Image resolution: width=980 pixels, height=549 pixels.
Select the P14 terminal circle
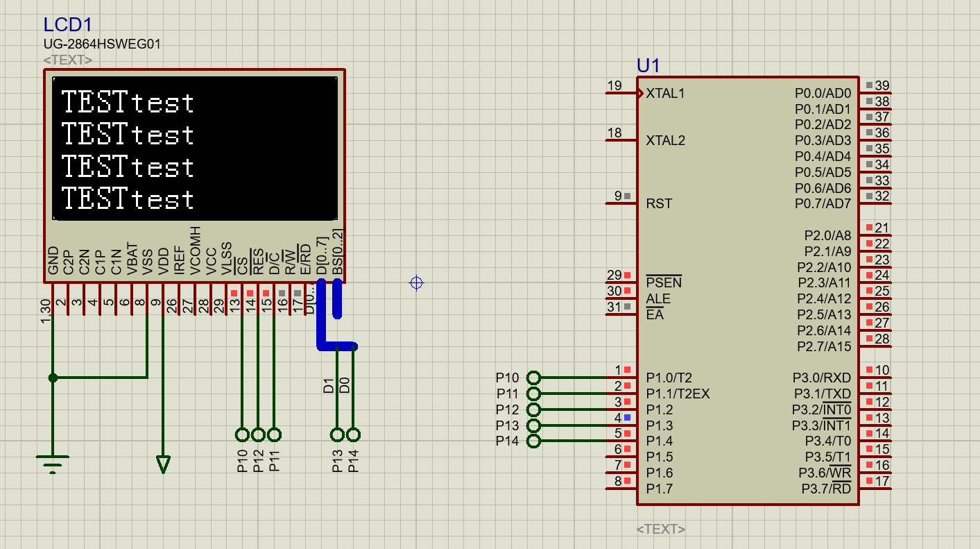[x=533, y=440]
